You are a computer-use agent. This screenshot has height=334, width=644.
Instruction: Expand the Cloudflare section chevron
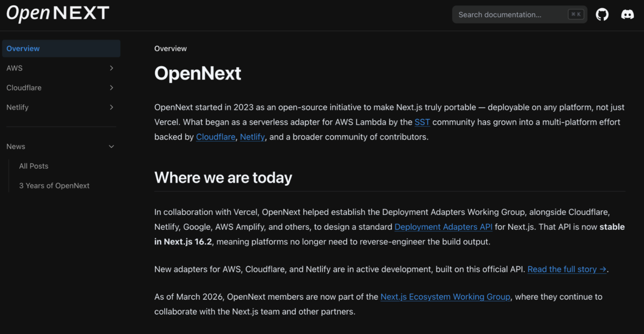[111, 88]
